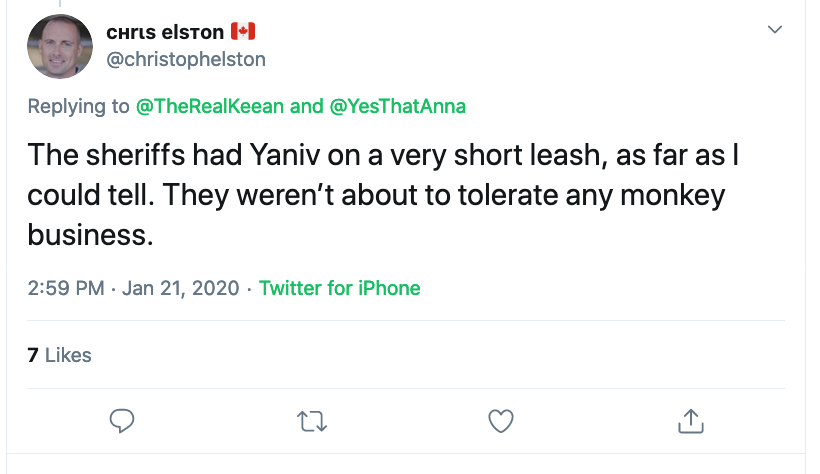This screenshot has height=474, width=820.
Task: Click the reply speech bubble icon
Action: tap(122, 421)
